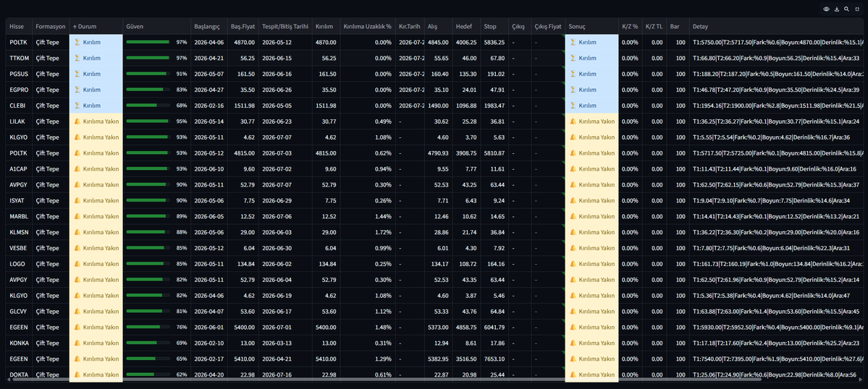Viewport: 868px width, 389px height.
Task: Click the Stop column header
Action: [494, 27]
